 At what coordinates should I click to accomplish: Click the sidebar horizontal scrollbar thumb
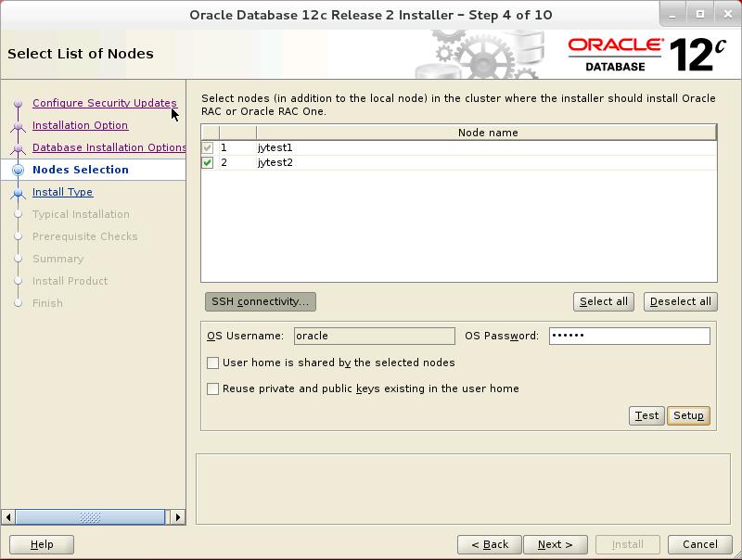(90, 517)
